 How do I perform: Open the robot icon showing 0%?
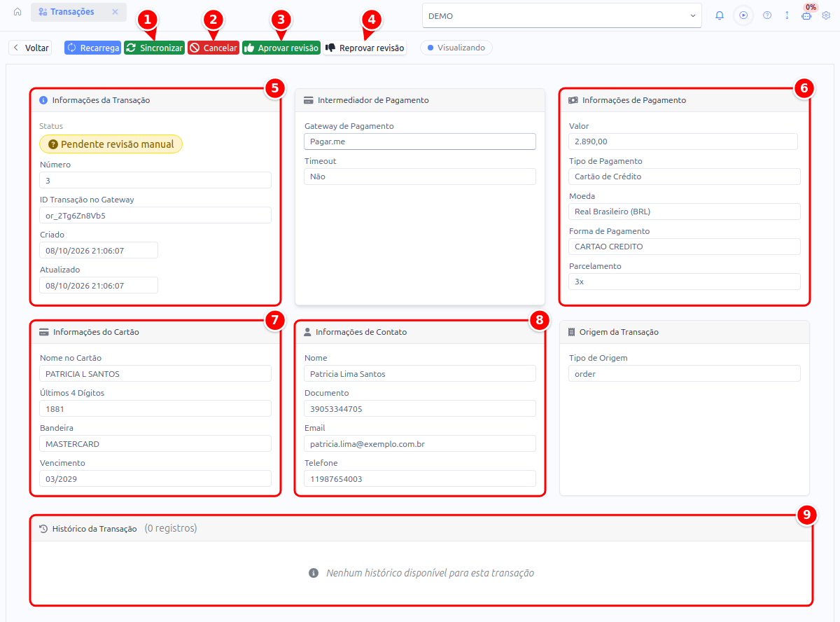[x=806, y=15]
